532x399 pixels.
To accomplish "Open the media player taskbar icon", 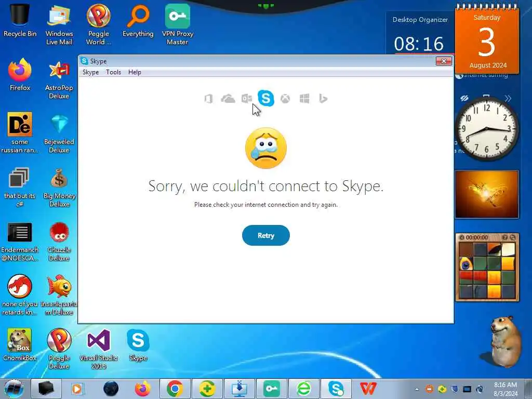I will (77, 389).
